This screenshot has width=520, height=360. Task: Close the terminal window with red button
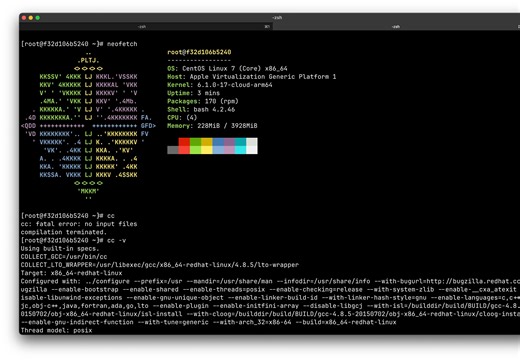tap(24, 18)
